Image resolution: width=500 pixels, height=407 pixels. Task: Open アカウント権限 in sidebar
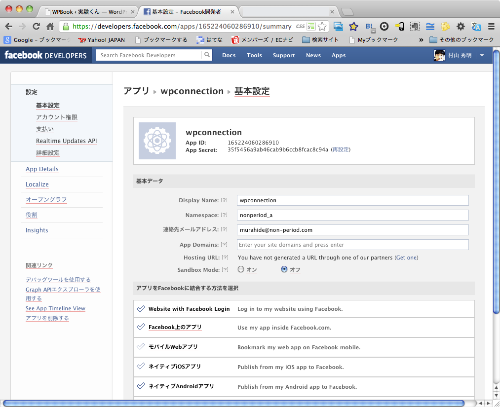coord(57,117)
